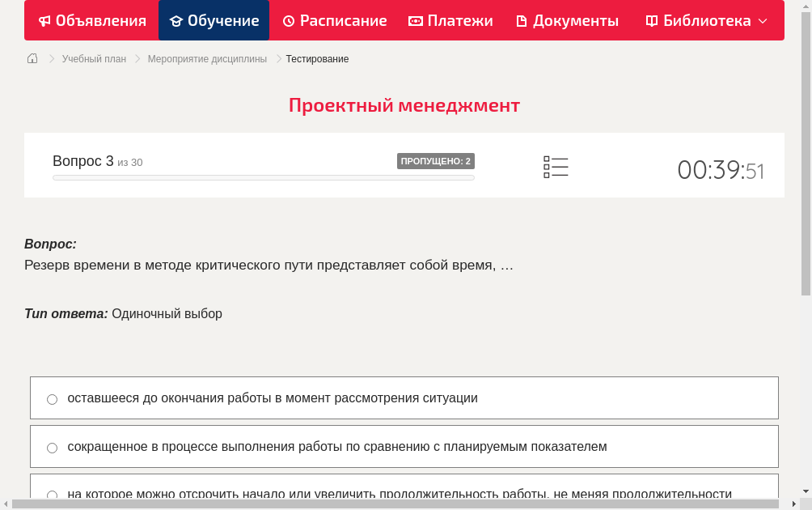Open the Расписание menu item
Screen dimensions: 812x510
(334, 20)
